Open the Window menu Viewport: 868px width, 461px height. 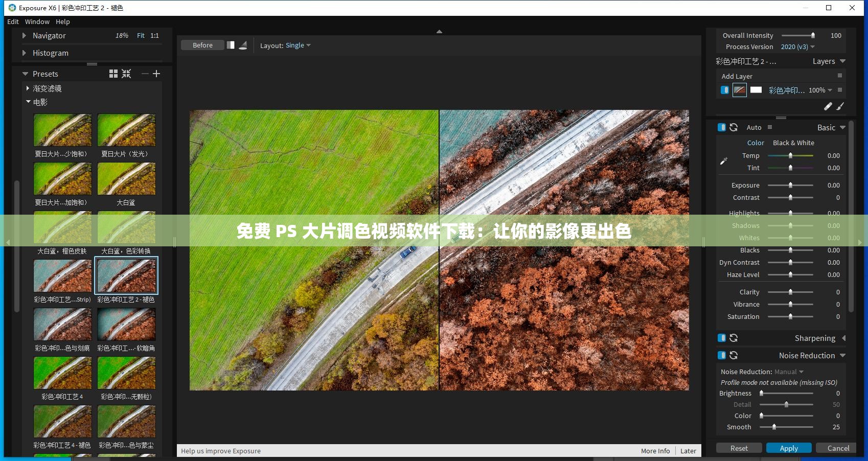37,21
